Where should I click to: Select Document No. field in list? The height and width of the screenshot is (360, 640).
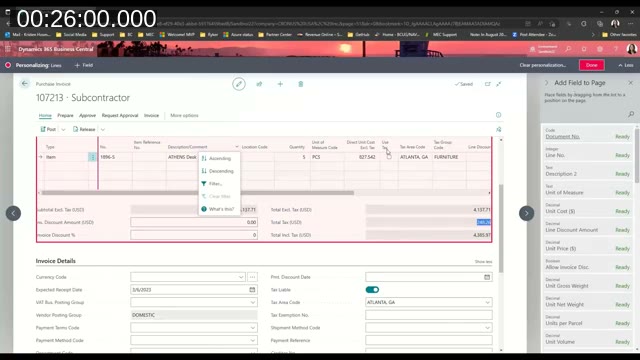(x=588, y=134)
